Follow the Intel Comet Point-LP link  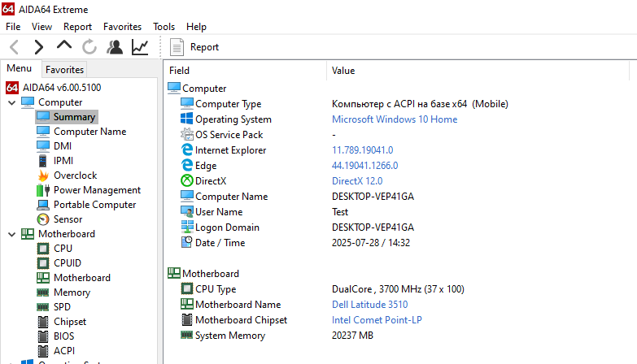point(377,320)
